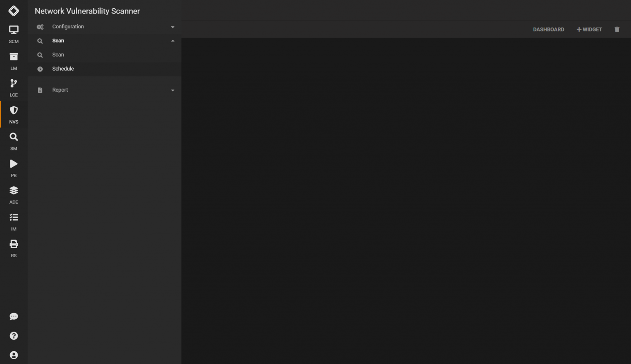The width and height of the screenshot is (631, 364).
Task: Open the user account profile icon
Action: [14, 355]
